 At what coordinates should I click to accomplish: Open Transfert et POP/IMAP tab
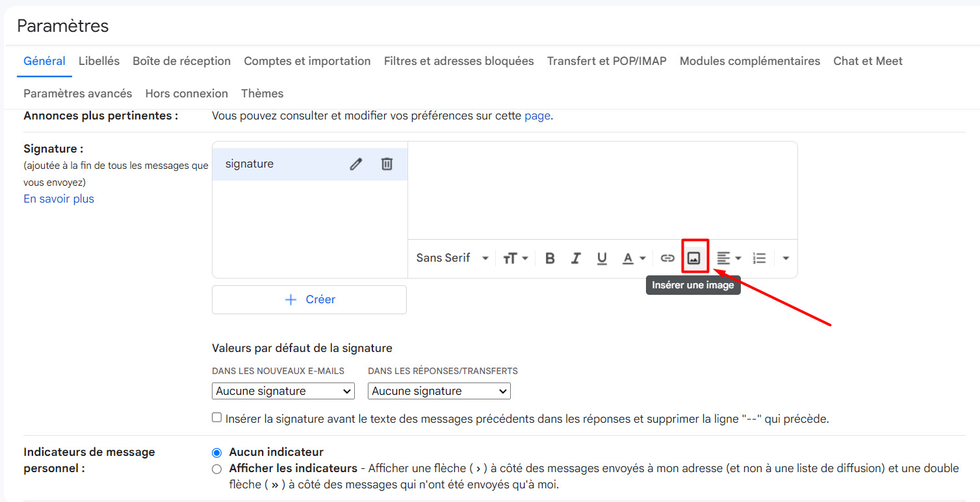pyautogui.click(x=607, y=61)
